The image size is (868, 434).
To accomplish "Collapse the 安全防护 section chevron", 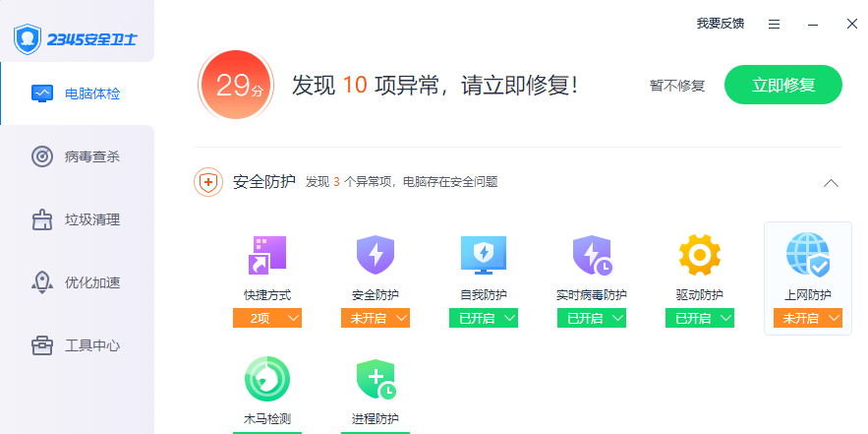I will click(x=831, y=182).
